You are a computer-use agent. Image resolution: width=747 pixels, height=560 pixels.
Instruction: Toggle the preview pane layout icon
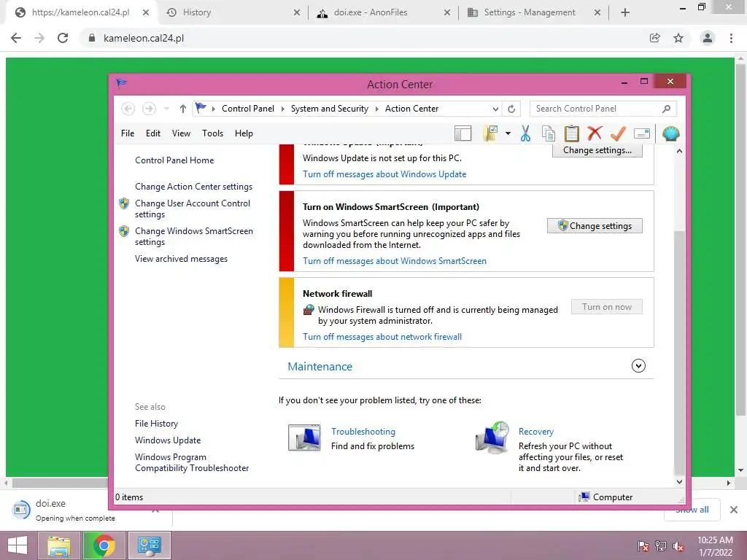click(x=462, y=134)
